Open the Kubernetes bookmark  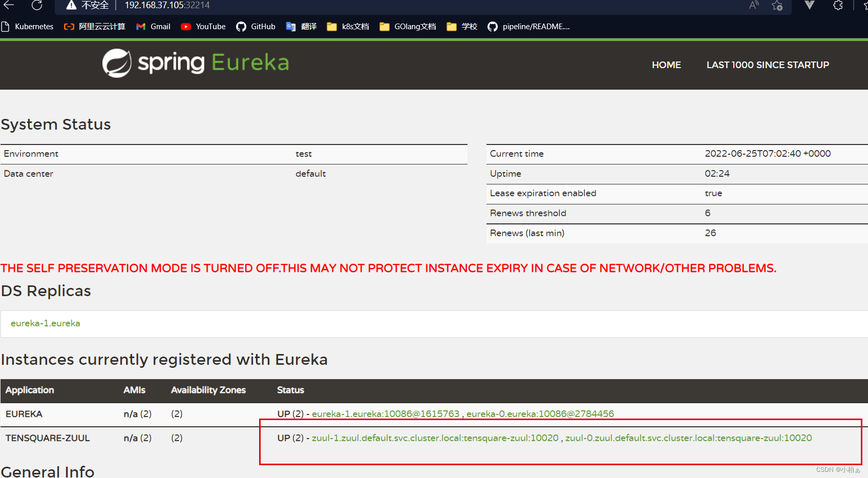point(28,27)
